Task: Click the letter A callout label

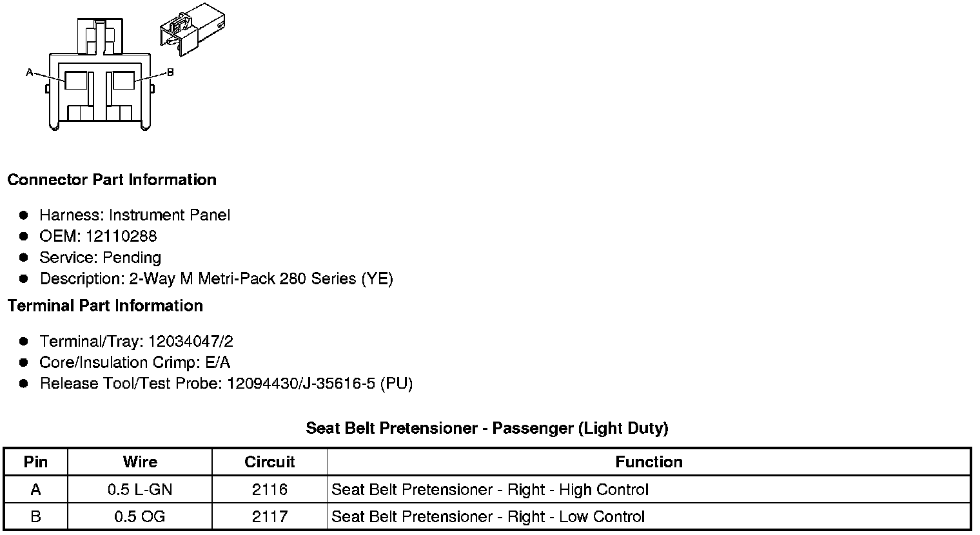Action: (x=29, y=73)
